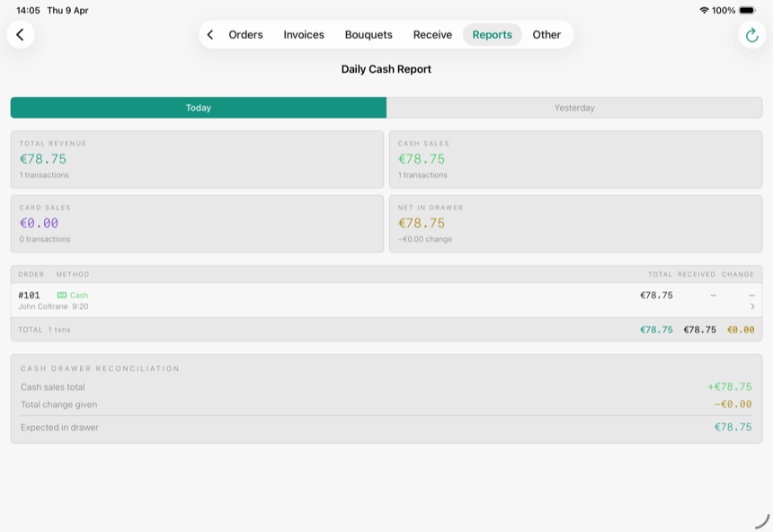Viewport: 773px width, 532px height.
Task: Open order #101 row
Action: (386, 300)
